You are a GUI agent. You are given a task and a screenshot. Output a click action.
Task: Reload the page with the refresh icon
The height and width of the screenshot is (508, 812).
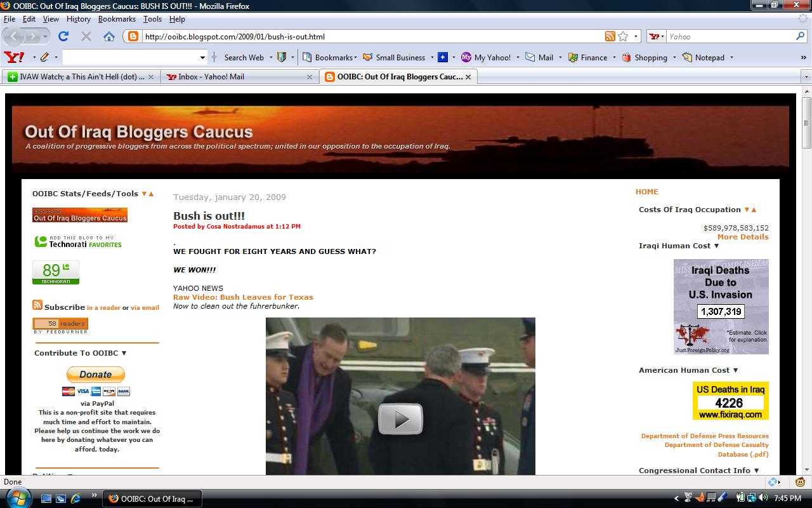coord(63,36)
